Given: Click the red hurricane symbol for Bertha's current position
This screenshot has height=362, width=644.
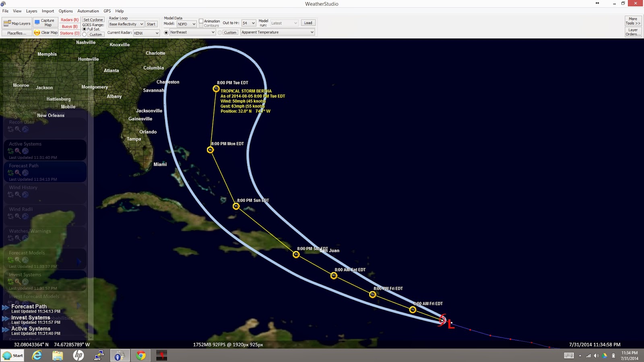Looking at the screenshot, I should [442, 320].
